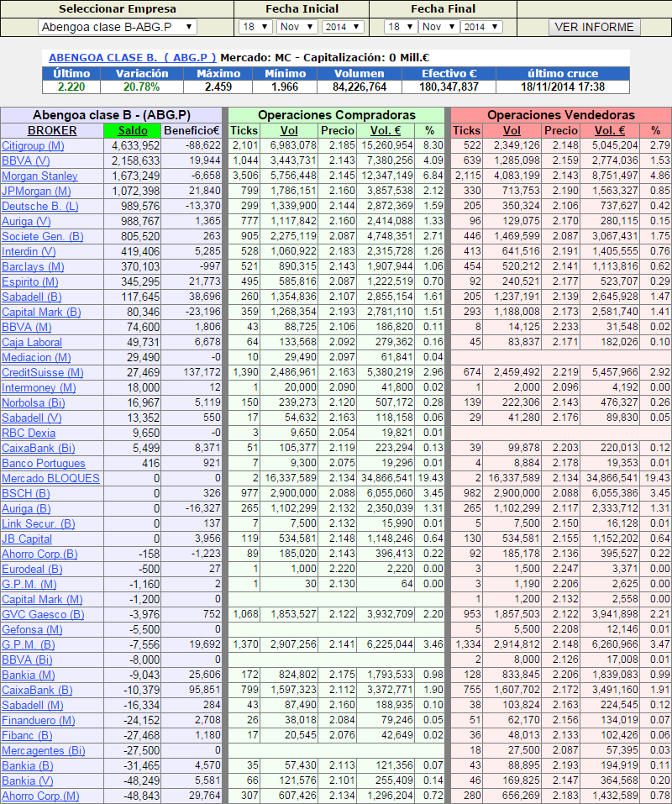
Task: Click the VER INFORME button
Action: pos(594,27)
